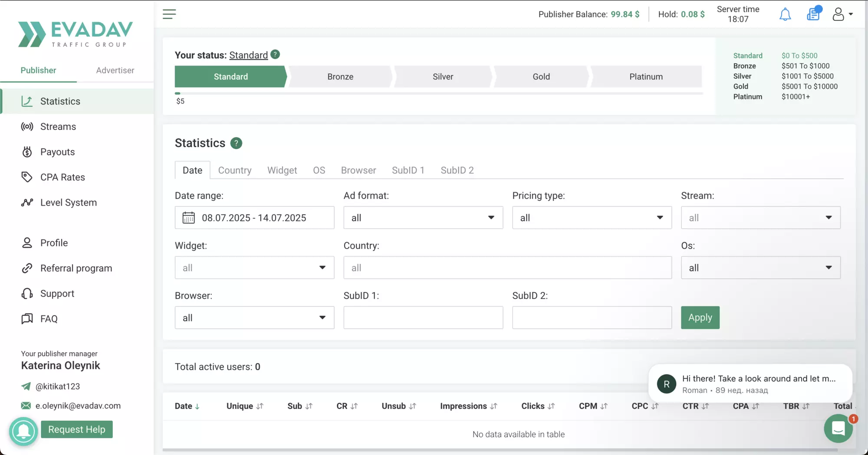Click the green Apply button
The width and height of the screenshot is (868, 455).
point(700,318)
